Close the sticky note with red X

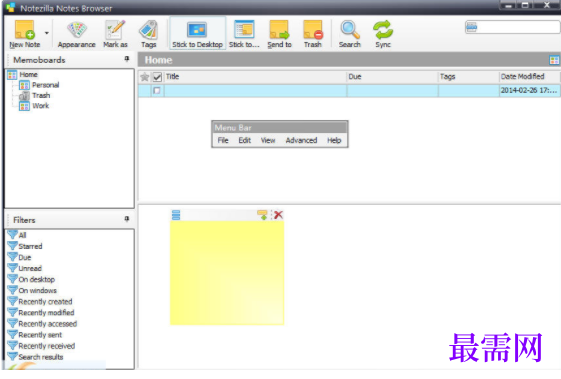pos(278,215)
